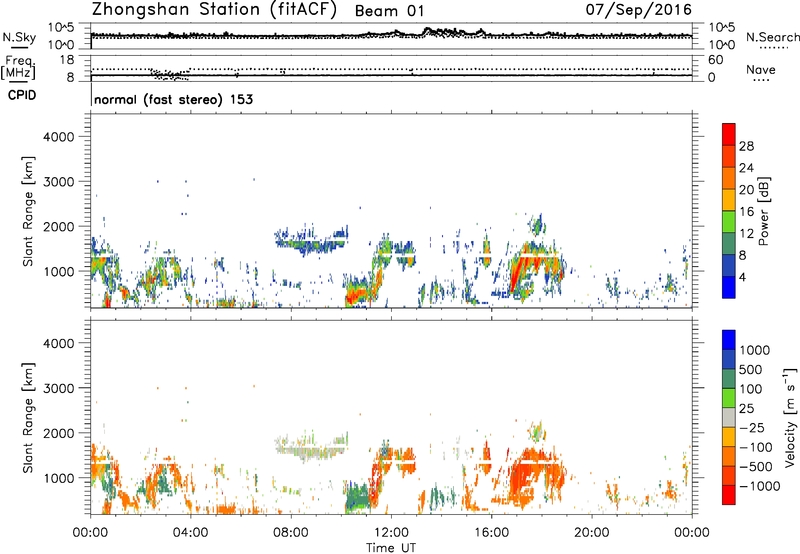
Task: Click the 'Nave' legend label
Action: (761, 69)
